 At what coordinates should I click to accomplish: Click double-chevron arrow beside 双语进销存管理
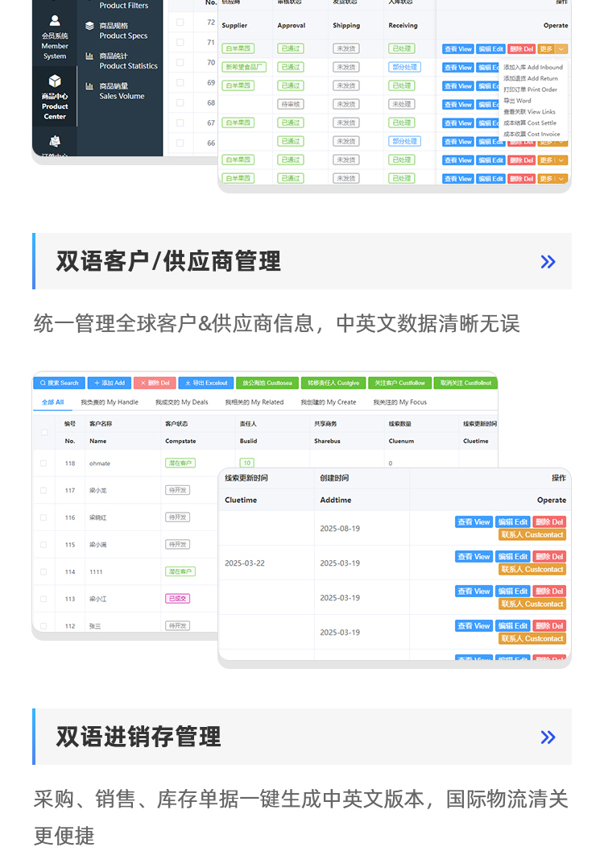tap(548, 737)
